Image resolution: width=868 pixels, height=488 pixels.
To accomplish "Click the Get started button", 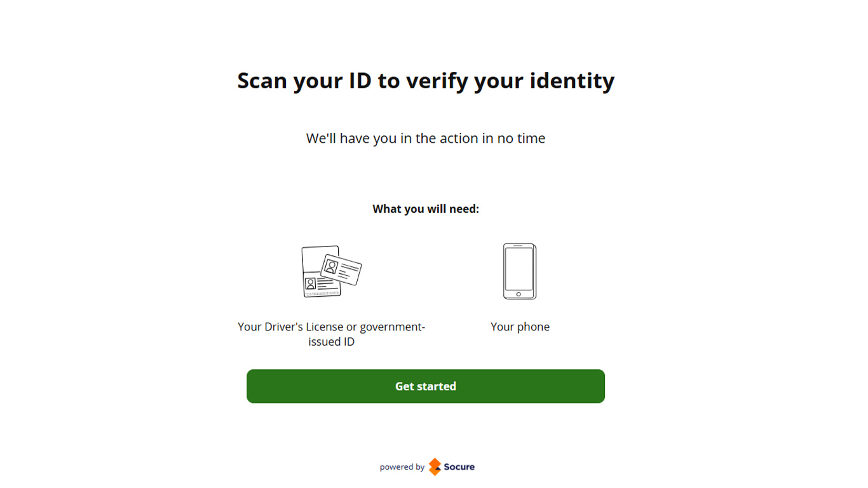I will tap(425, 386).
